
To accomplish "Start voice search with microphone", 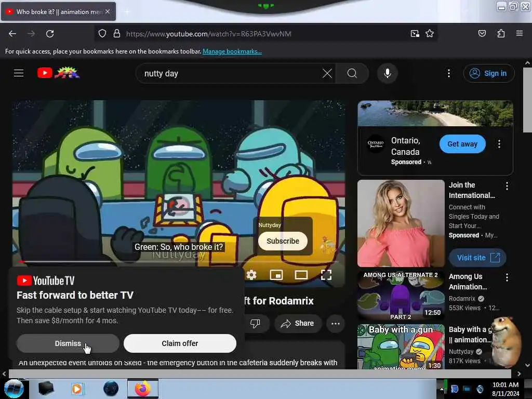I will 387,73.
